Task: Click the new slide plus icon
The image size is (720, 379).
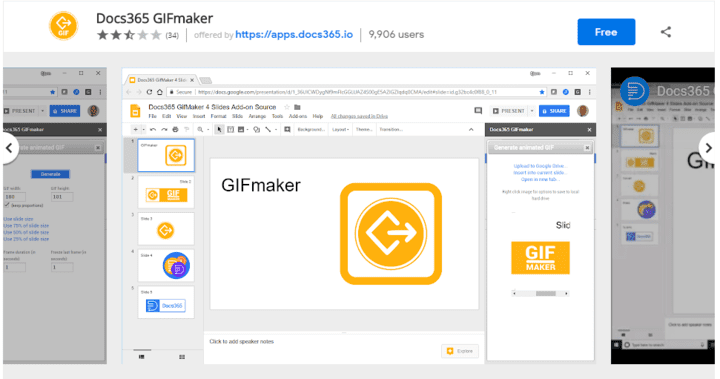Action: pyautogui.click(x=135, y=130)
